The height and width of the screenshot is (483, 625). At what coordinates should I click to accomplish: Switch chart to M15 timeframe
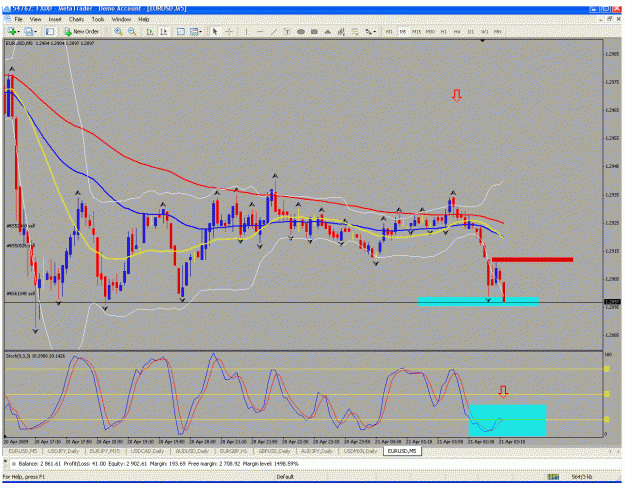coord(416,31)
